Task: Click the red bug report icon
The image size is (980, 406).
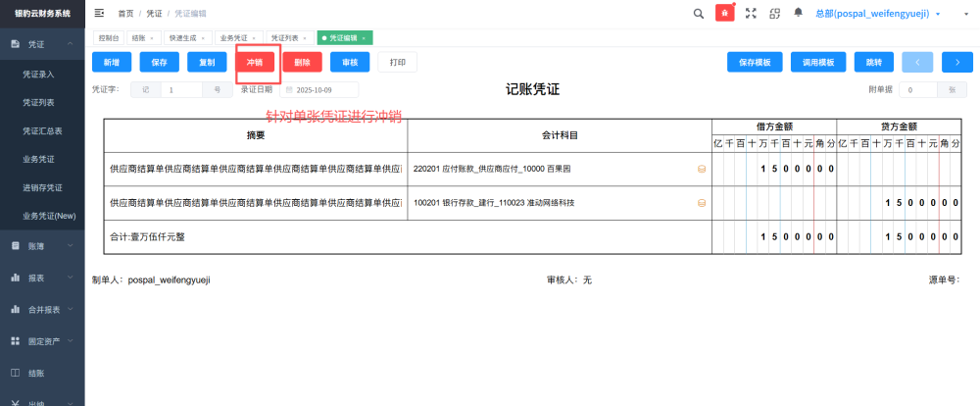Action: [x=725, y=13]
